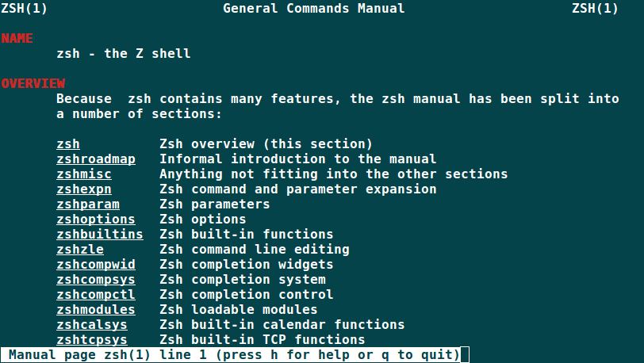644x363 pixels.
Task: Open the zshexpn manual reference
Action: [x=84, y=189]
